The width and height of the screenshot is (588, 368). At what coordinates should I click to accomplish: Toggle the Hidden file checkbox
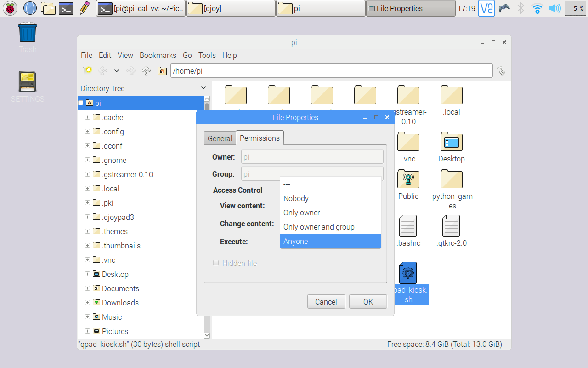216,263
